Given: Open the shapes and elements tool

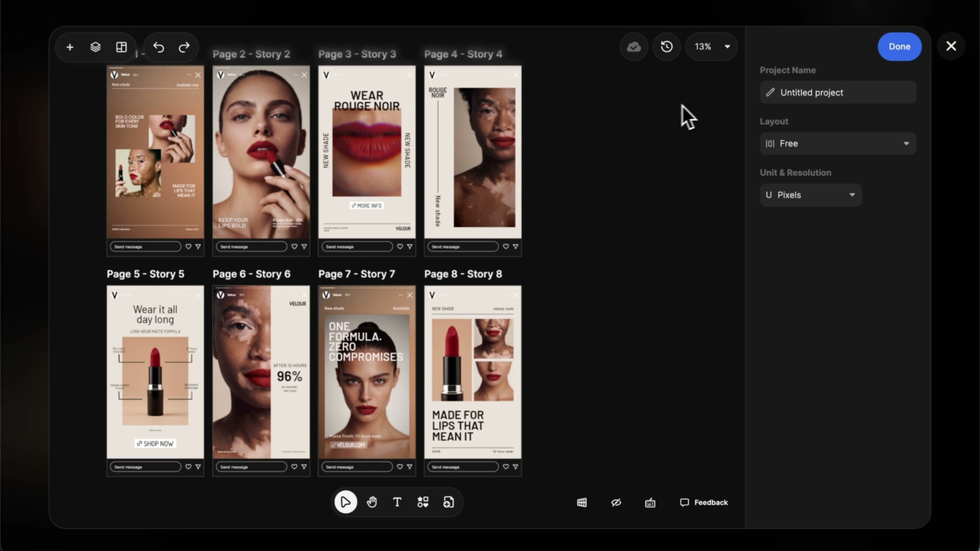Looking at the screenshot, I should tap(423, 502).
